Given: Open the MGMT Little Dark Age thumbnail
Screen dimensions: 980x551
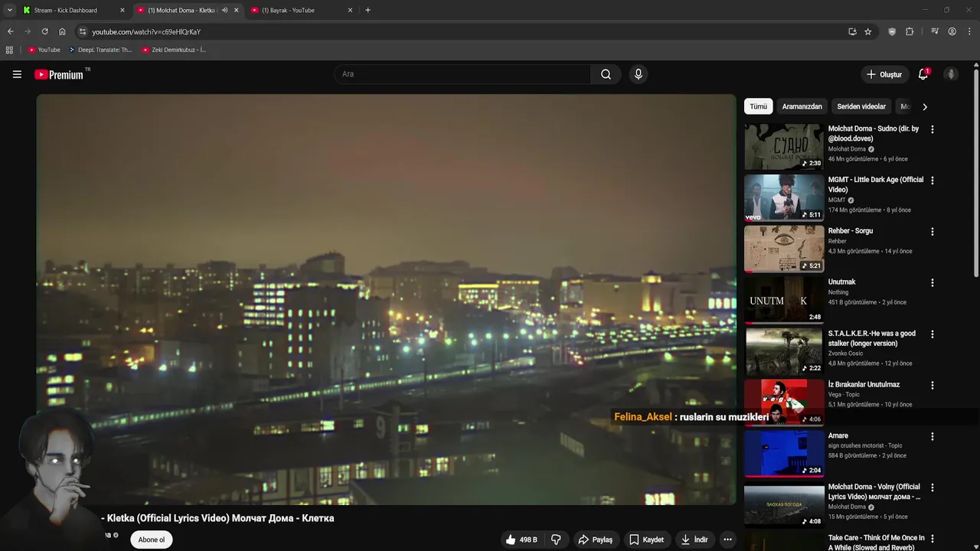Looking at the screenshot, I should click(x=784, y=197).
